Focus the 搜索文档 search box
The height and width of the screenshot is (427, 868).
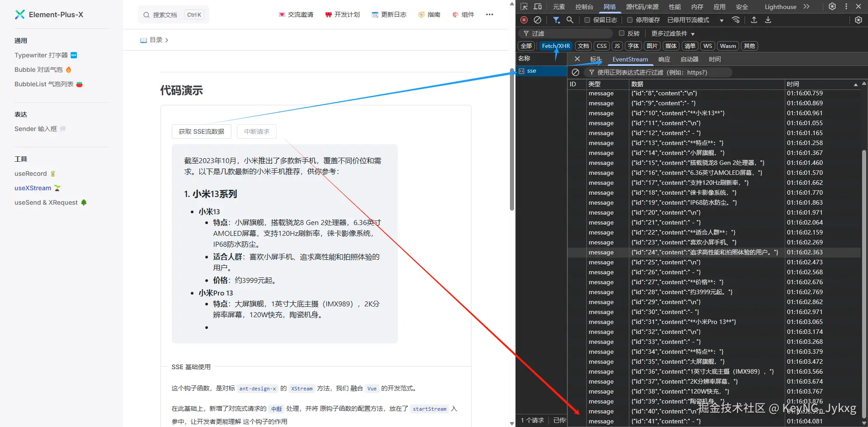[173, 15]
